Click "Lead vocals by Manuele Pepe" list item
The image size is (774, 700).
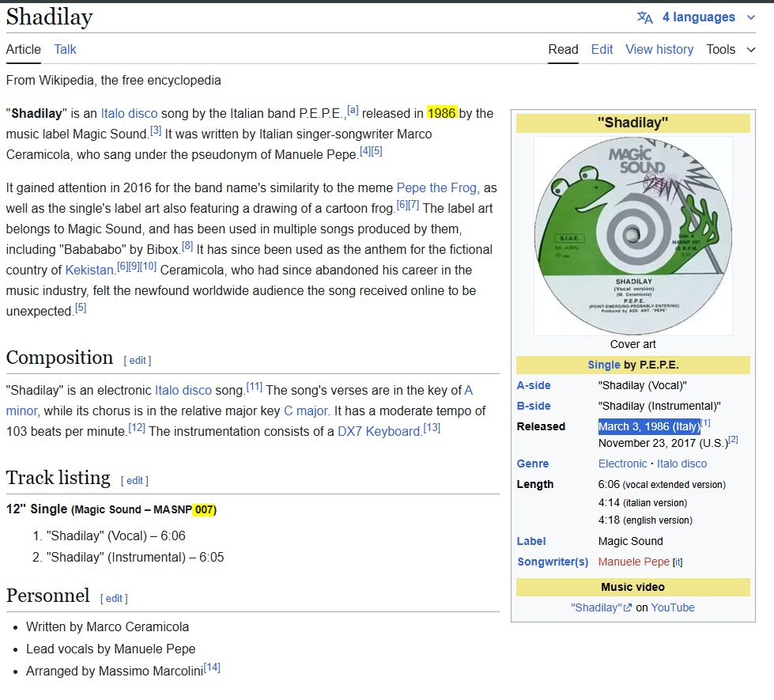(111, 649)
